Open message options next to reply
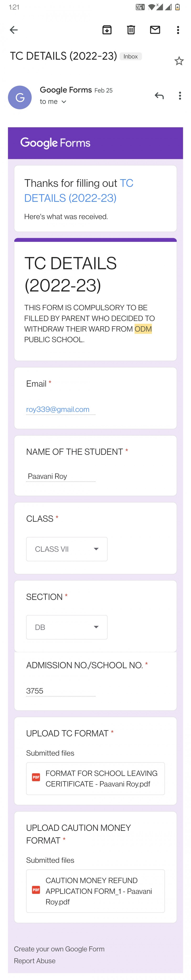 pyautogui.click(x=180, y=96)
